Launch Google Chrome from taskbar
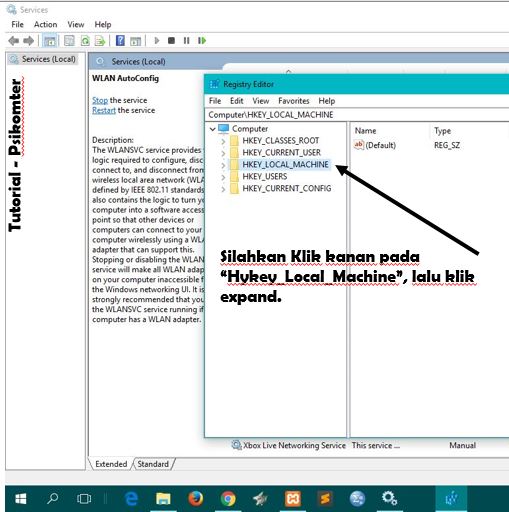 228,499
